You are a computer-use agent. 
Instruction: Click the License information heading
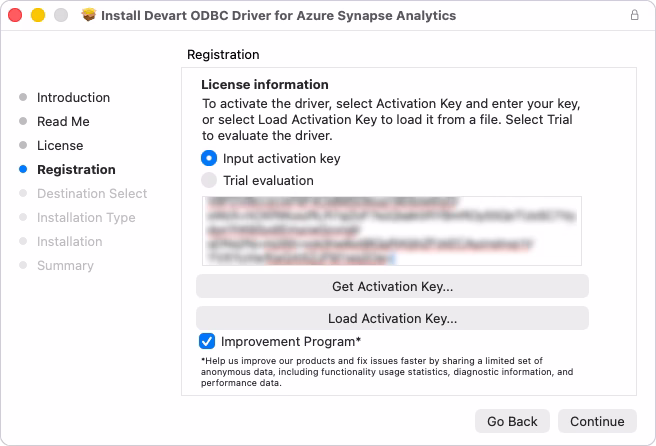(265, 85)
